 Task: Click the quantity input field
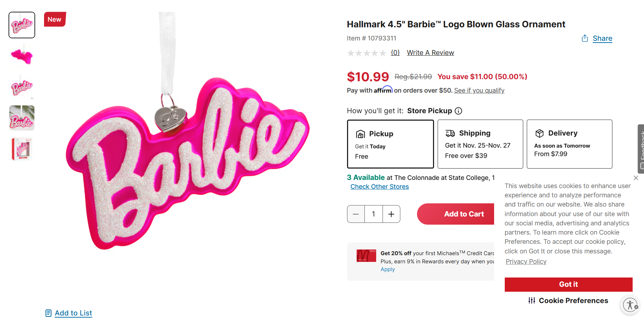coord(374,214)
